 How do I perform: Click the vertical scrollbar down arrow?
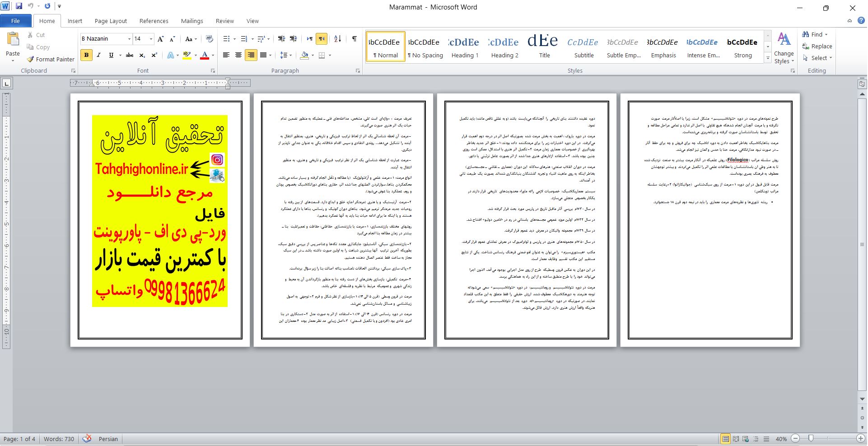click(862, 399)
